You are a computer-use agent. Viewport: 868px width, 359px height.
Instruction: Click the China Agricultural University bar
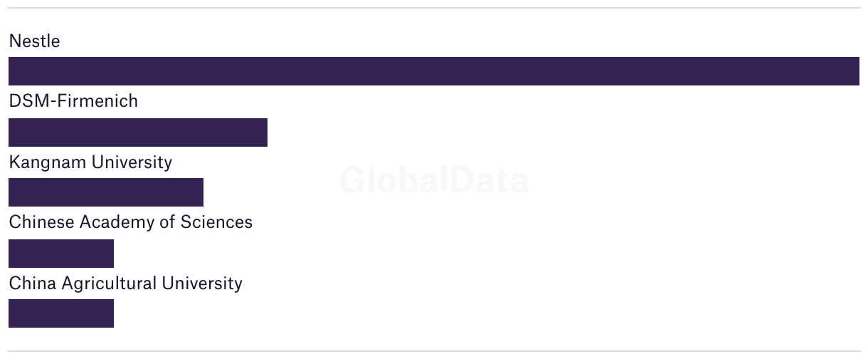61,313
